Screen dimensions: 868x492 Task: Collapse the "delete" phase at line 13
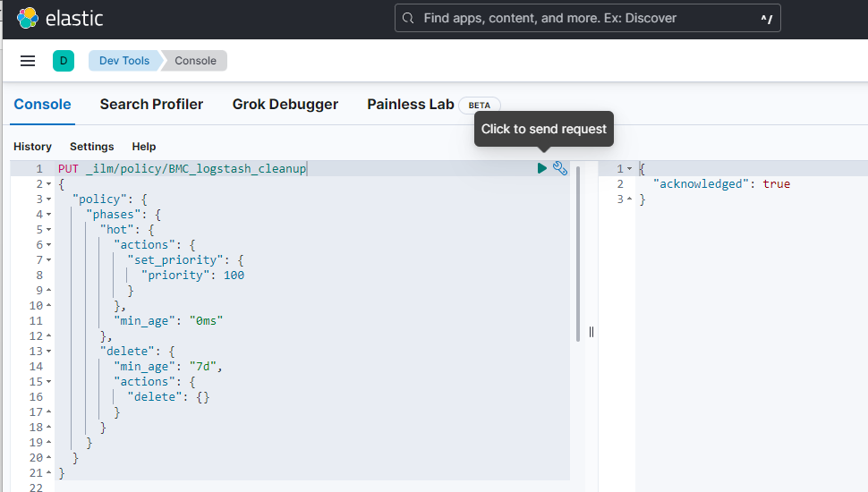point(48,352)
